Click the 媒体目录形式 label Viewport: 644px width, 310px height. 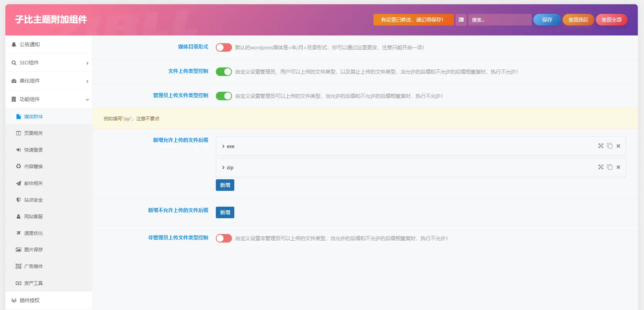[193, 47]
